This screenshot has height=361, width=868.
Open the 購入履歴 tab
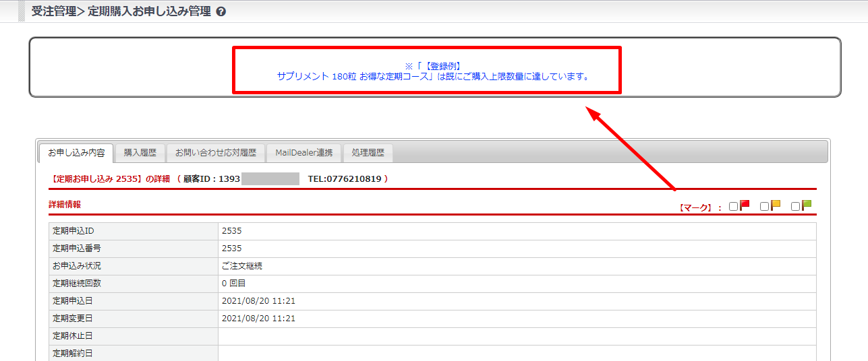click(x=140, y=153)
